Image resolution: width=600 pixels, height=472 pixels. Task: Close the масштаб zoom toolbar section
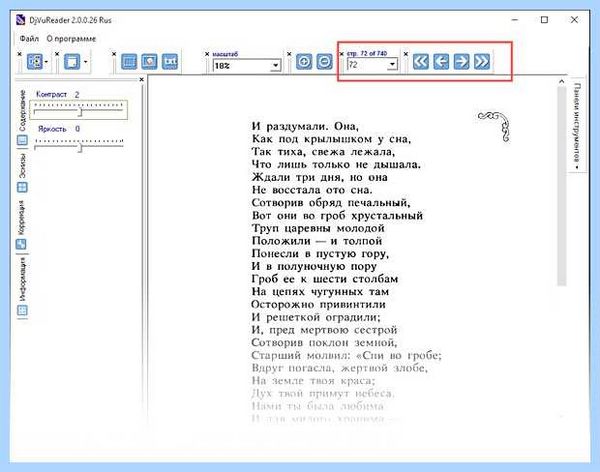pos(207,54)
